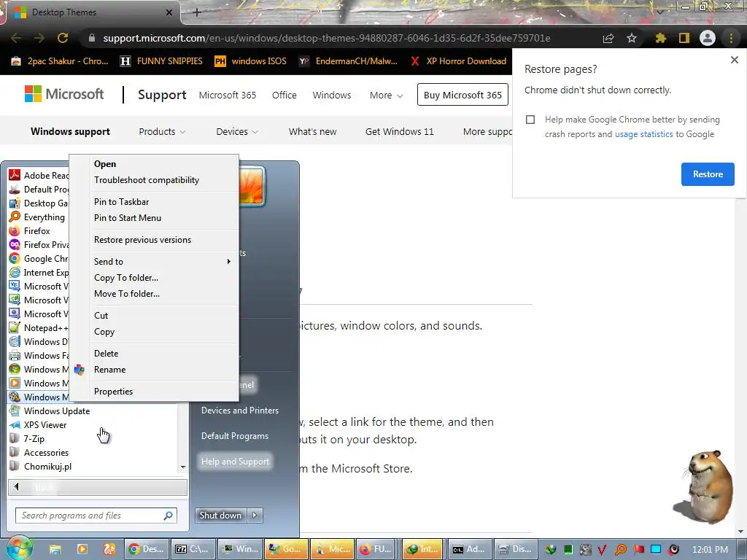The width and height of the screenshot is (747, 560).
Task: Open the Chrome profile avatar
Action: click(x=708, y=38)
